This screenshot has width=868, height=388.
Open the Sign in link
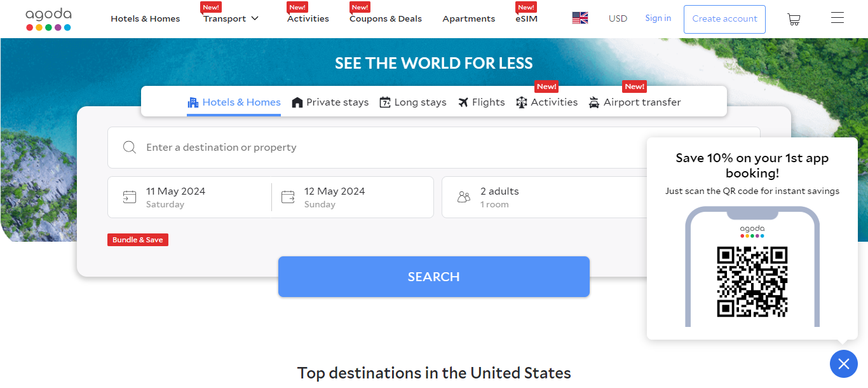[x=658, y=18]
